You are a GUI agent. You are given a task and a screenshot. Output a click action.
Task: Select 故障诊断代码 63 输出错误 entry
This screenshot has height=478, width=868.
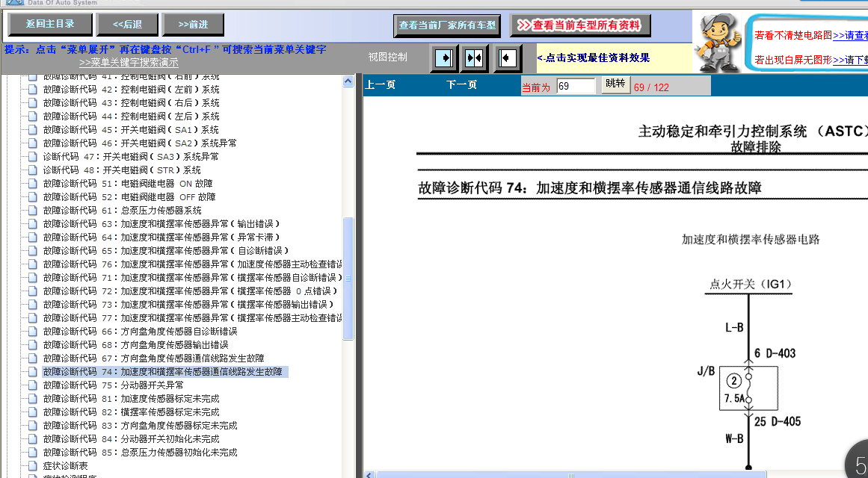tap(161, 224)
